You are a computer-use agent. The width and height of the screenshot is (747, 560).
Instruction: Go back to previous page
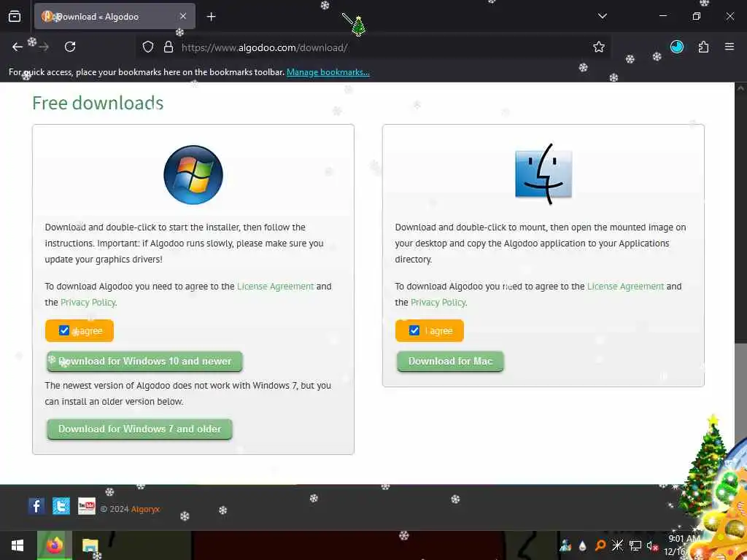point(18,47)
